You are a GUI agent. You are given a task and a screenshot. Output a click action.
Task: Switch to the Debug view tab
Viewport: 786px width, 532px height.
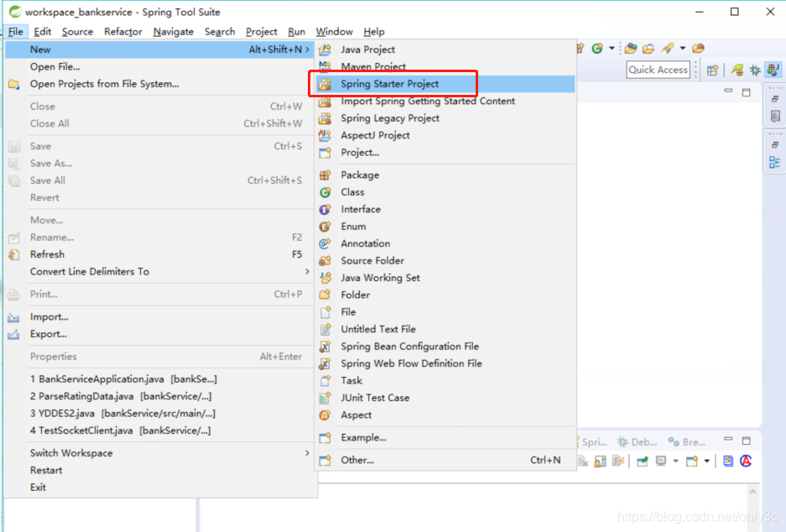pos(638,441)
